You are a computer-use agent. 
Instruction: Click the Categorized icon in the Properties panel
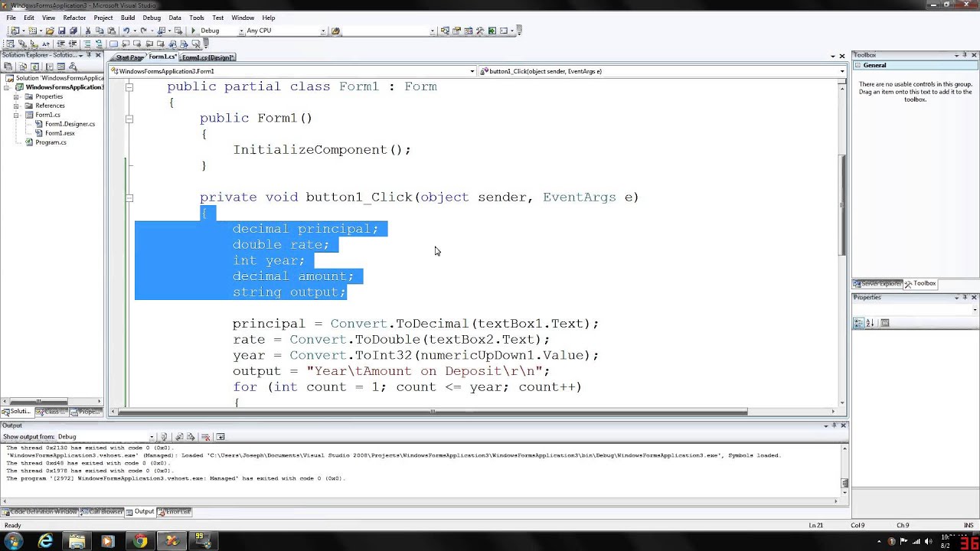[859, 323]
